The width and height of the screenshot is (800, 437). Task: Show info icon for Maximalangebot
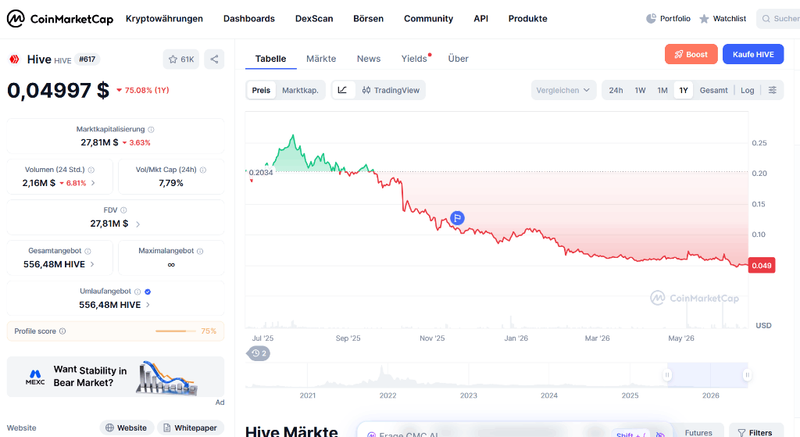[200, 251]
